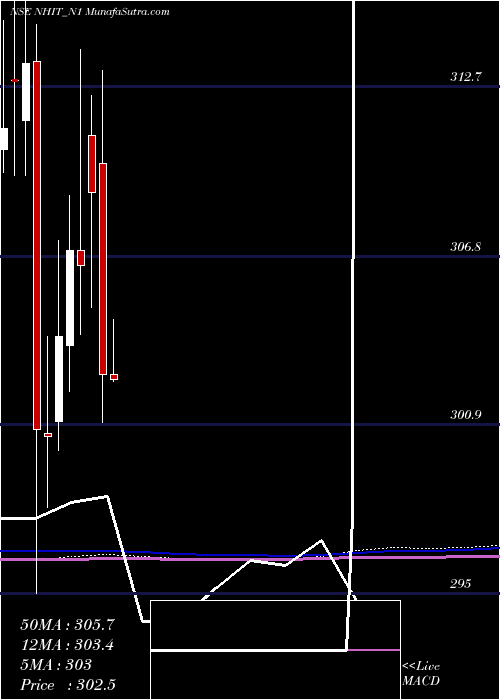The image size is (500, 700).
Task: Click the 12MA : 303.4 reading
Action: [67, 645]
